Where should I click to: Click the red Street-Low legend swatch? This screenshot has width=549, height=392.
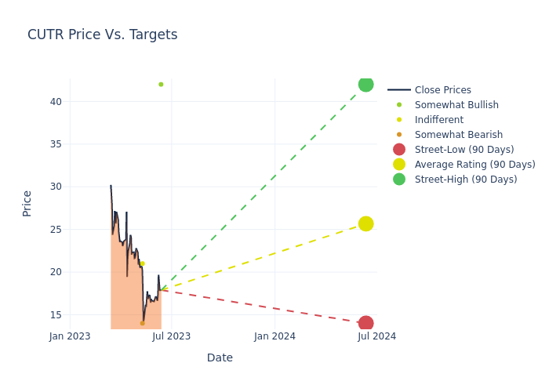point(399,150)
